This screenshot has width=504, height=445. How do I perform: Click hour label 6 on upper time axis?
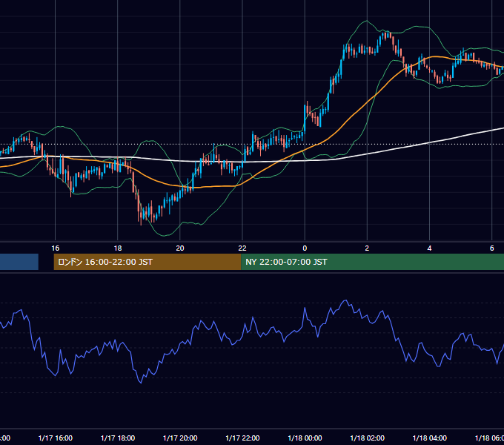pyautogui.click(x=492, y=248)
